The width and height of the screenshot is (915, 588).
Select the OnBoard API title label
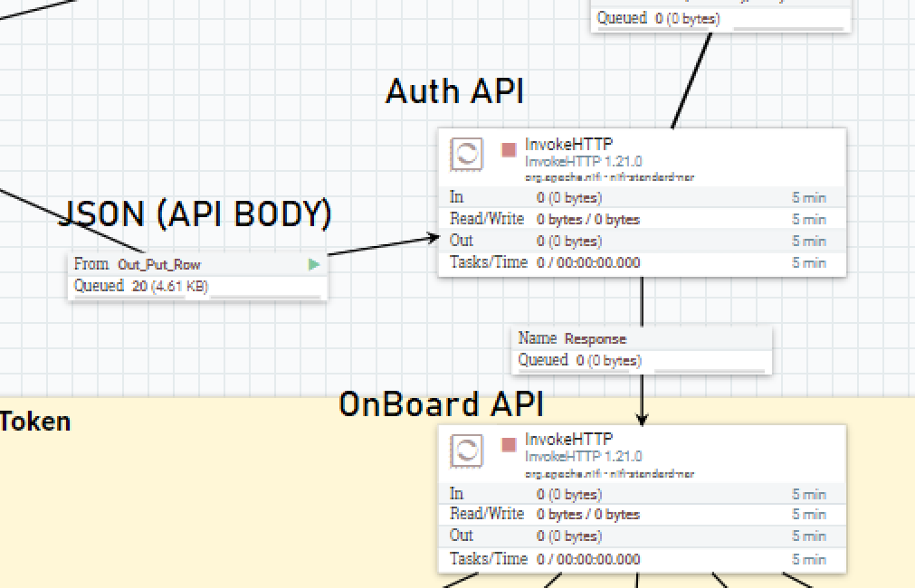[x=442, y=403]
